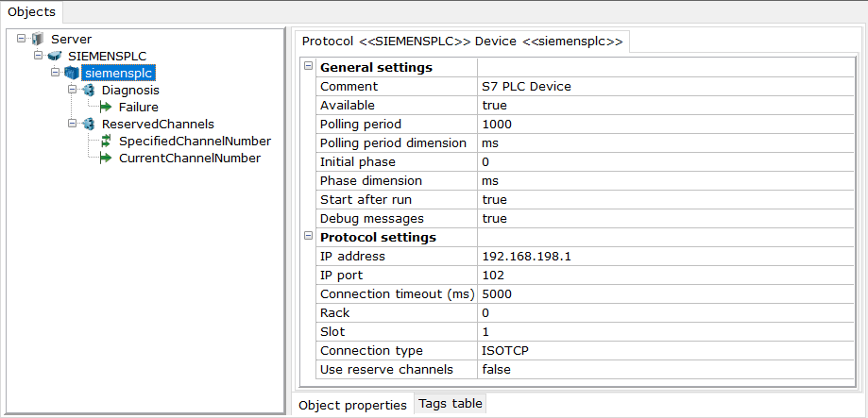Click the IP port property label
The height and width of the screenshot is (418, 868).
[x=342, y=275]
